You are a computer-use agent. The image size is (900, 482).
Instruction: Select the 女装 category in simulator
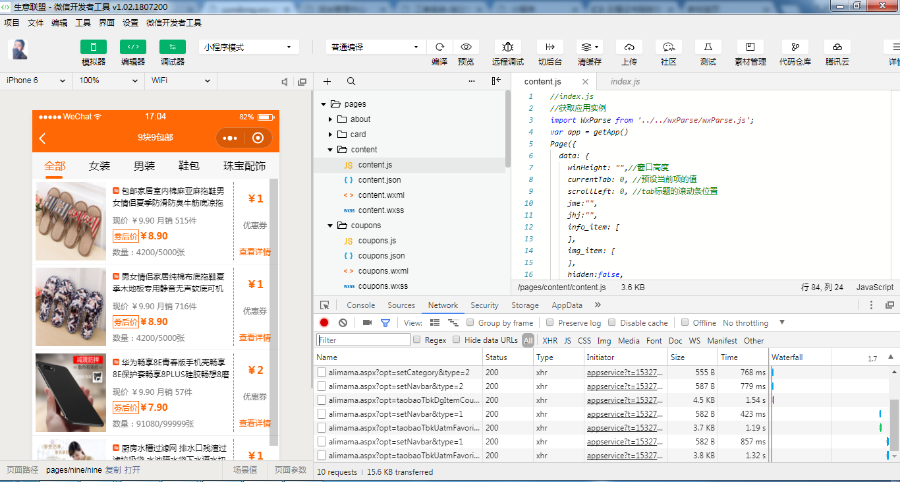click(x=99, y=165)
